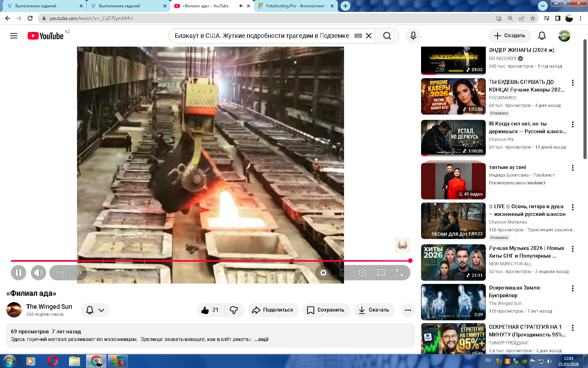Mute the video player volume
The width and height of the screenshot is (588, 368).
tap(38, 273)
